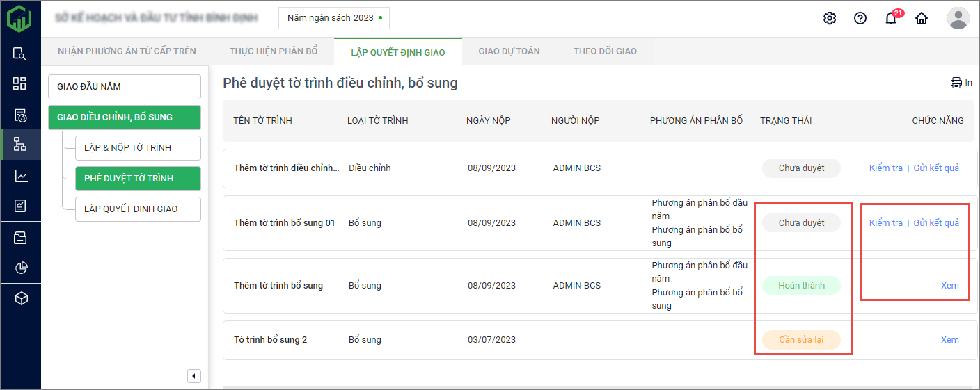
Task: Select GIAO ĐẦU NĂM in left panel
Action: click(125, 87)
